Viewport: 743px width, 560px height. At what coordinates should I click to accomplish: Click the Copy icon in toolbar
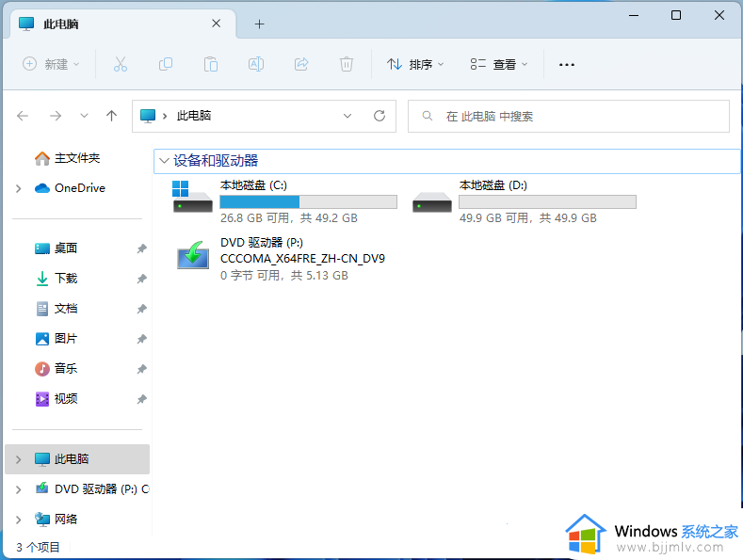[x=166, y=64]
